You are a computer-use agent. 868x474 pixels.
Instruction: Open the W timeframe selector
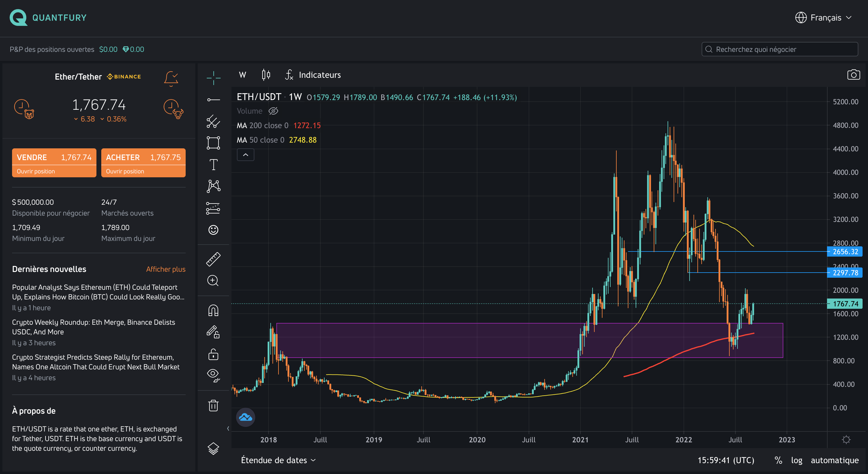click(242, 75)
